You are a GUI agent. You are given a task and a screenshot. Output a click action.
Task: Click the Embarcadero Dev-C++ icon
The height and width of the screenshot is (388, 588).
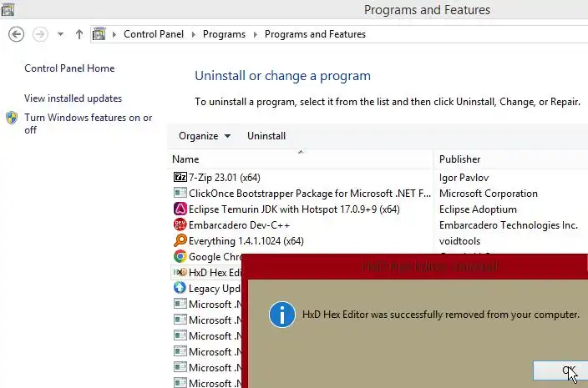click(x=180, y=224)
